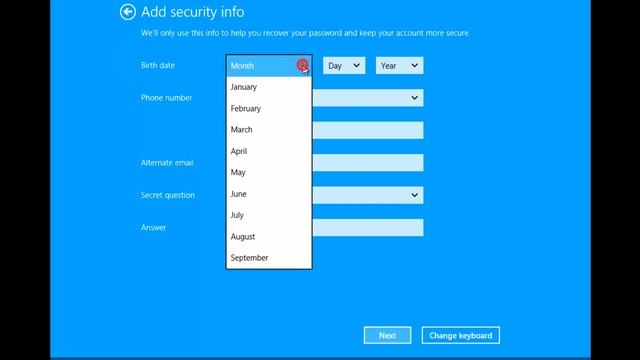Focus the phone number text field
The height and width of the screenshot is (360, 640).
tap(368, 130)
